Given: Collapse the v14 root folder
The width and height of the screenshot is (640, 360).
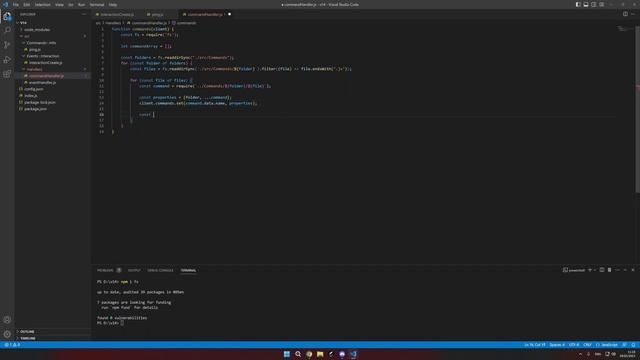Looking at the screenshot, I should pos(23,23).
